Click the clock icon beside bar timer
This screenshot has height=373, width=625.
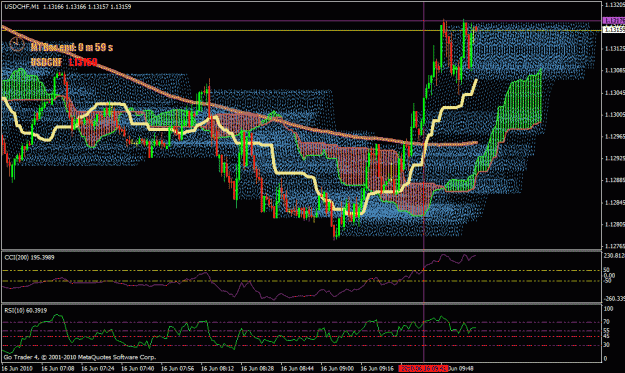tap(17, 43)
